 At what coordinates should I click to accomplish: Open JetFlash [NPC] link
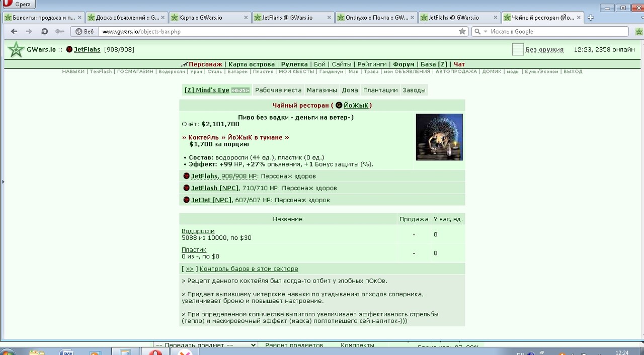click(x=215, y=188)
